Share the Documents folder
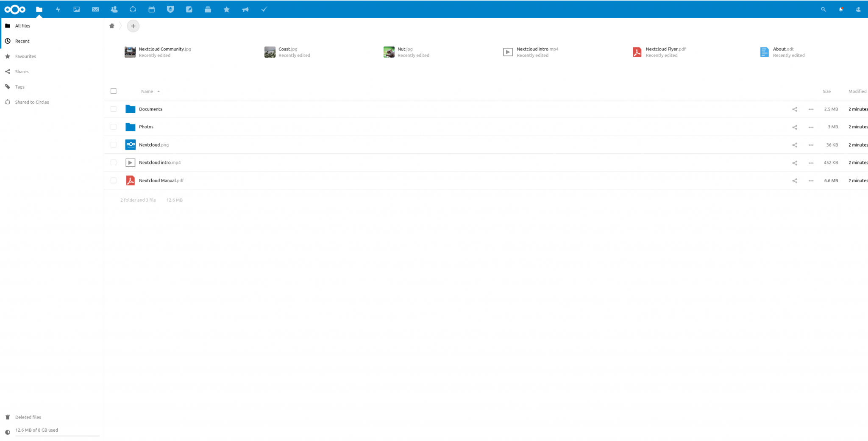The height and width of the screenshot is (441, 868). (x=795, y=109)
